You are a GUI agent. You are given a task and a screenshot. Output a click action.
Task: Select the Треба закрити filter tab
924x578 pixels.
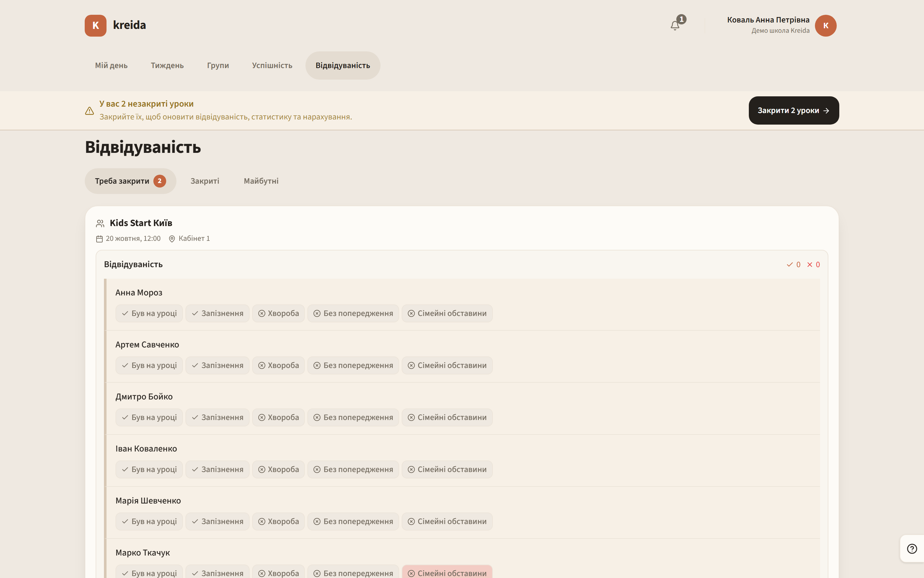pyautogui.click(x=131, y=181)
